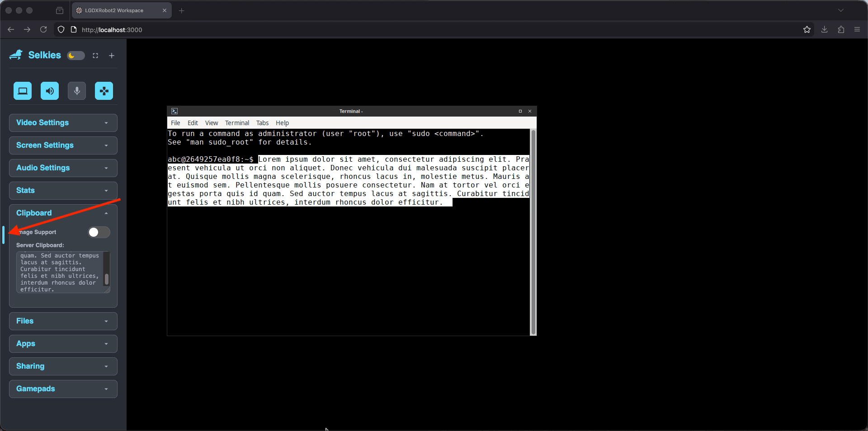The height and width of the screenshot is (431, 868).
Task: Expand the Gamepads panel
Action: click(x=62, y=389)
